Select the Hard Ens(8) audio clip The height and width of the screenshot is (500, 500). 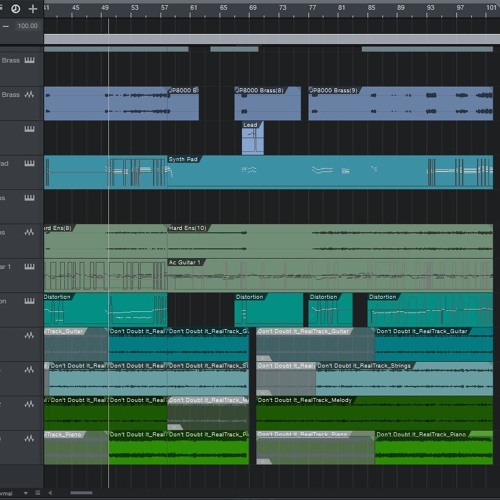point(105,241)
